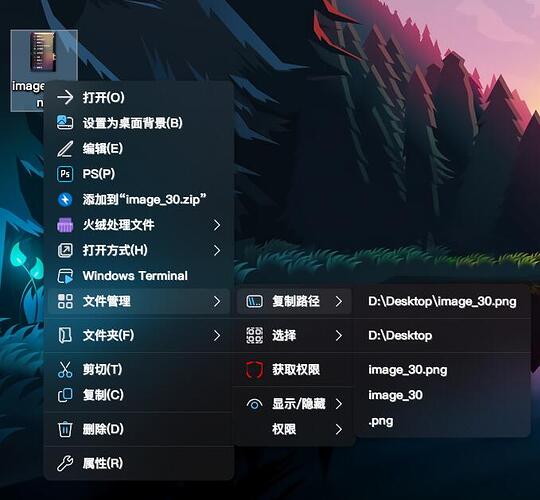Choose 设置为桌面背景(B) menu entry
Screen dimensions: 540x500
139,123
